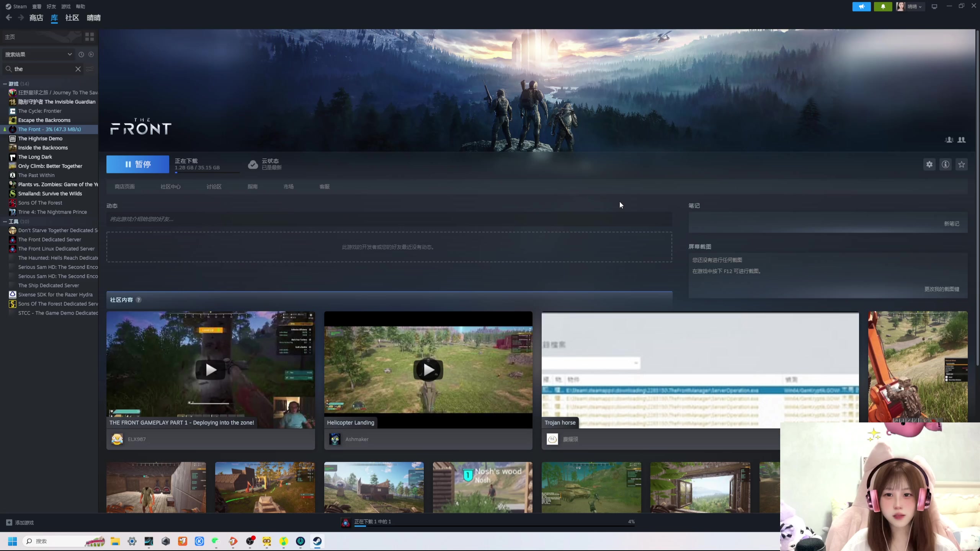Open the 库 tab
The width and height of the screenshot is (980, 551).
54,18
